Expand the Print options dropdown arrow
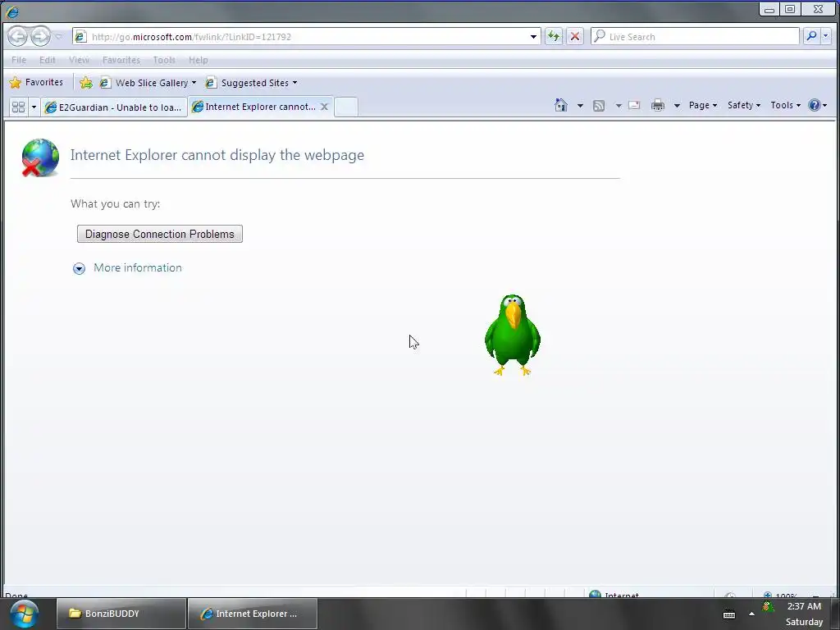The image size is (840, 630). pyautogui.click(x=677, y=106)
